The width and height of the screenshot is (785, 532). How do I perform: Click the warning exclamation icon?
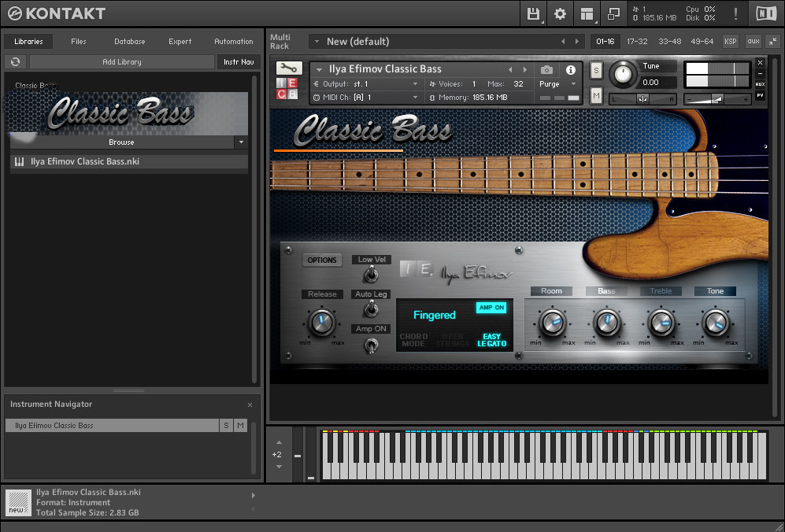[x=735, y=13]
